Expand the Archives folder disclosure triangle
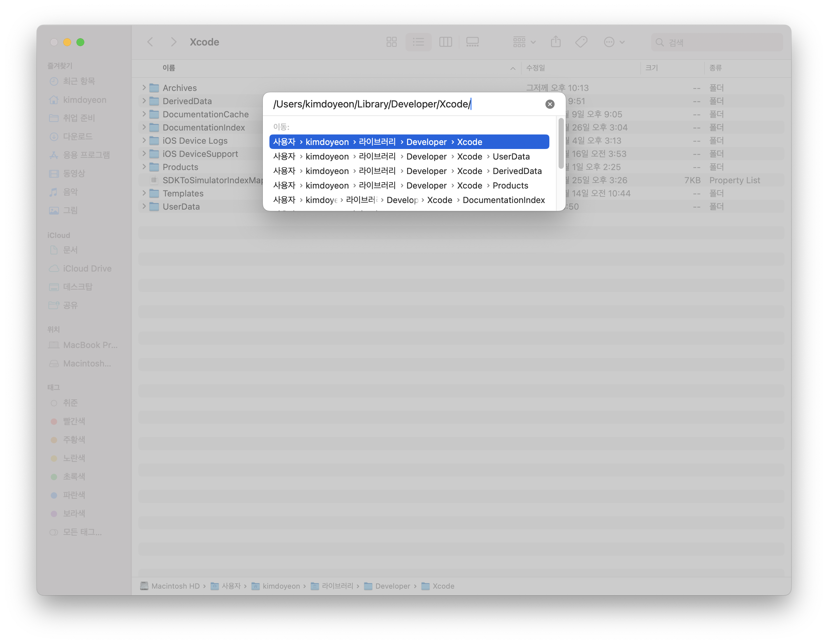 144,88
